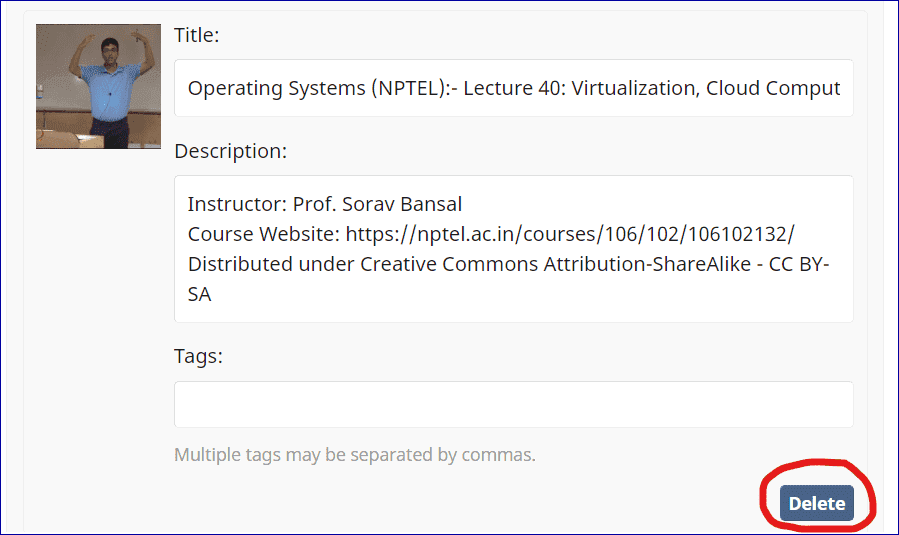
Task: Focus the Title input field
Action: click(x=514, y=88)
